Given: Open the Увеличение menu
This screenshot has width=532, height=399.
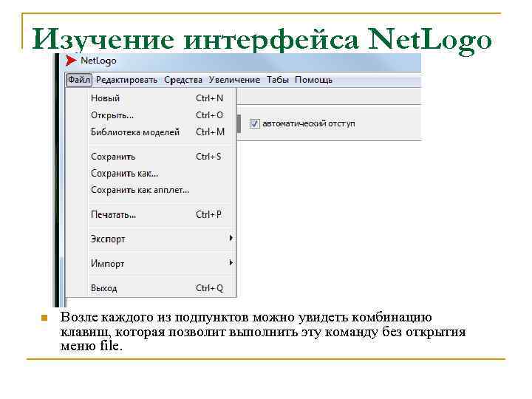Looking at the screenshot, I should pyautogui.click(x=234, y=80).
